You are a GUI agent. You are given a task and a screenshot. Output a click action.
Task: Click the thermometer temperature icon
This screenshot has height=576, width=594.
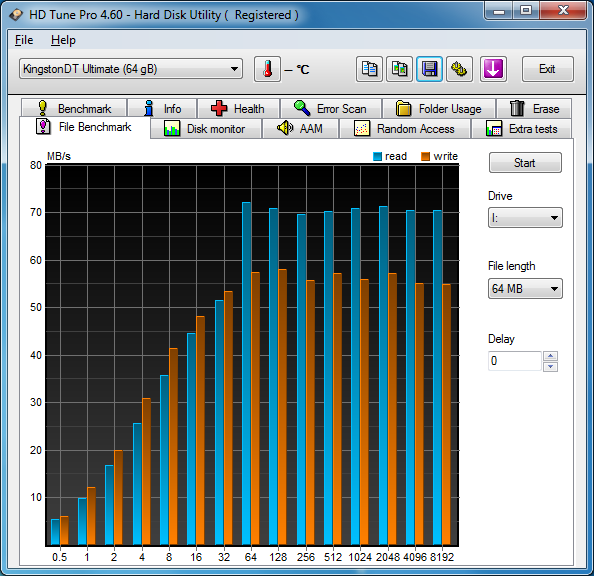point(267,69)
